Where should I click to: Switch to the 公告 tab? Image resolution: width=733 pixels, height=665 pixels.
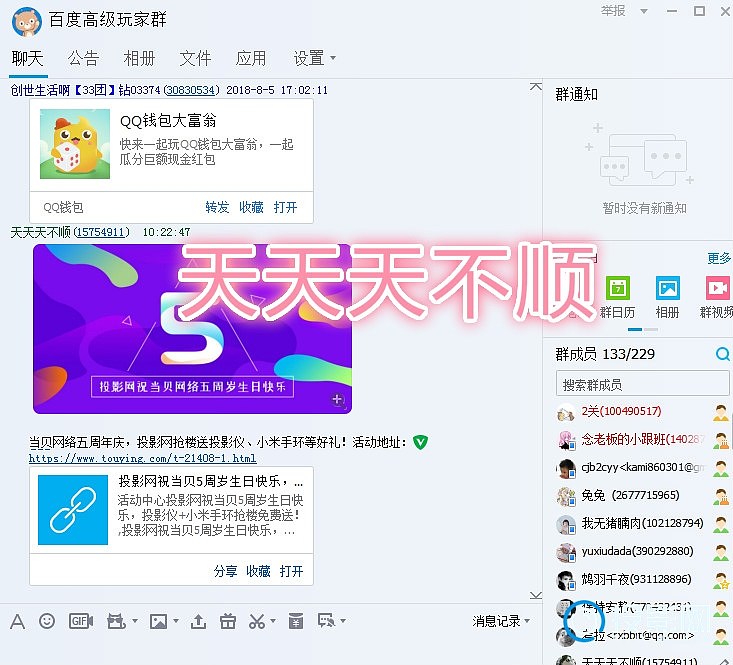point(84,58)
